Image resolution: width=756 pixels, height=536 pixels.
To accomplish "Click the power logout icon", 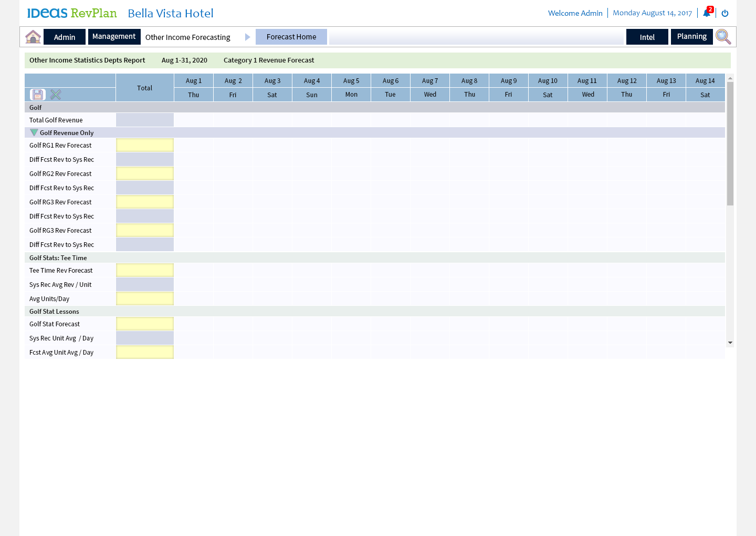I will [x=725, y=13].
